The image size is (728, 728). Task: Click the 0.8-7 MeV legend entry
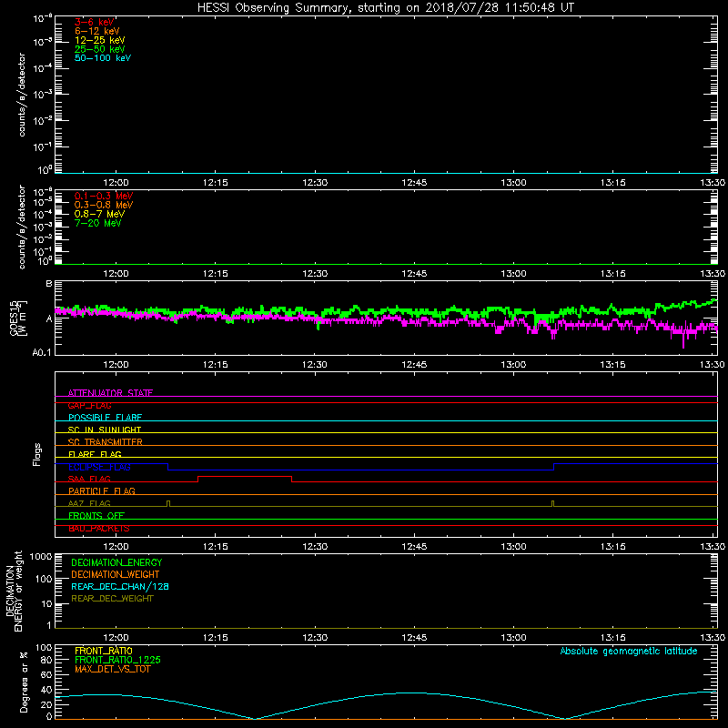[99, 214]
